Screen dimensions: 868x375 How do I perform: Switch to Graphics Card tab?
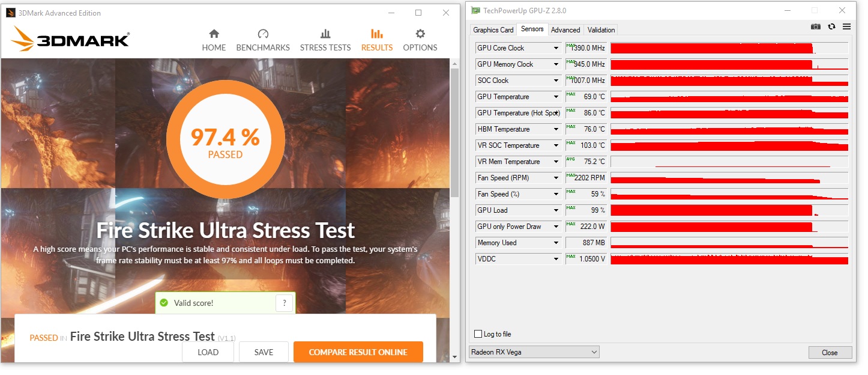(493, 30)
